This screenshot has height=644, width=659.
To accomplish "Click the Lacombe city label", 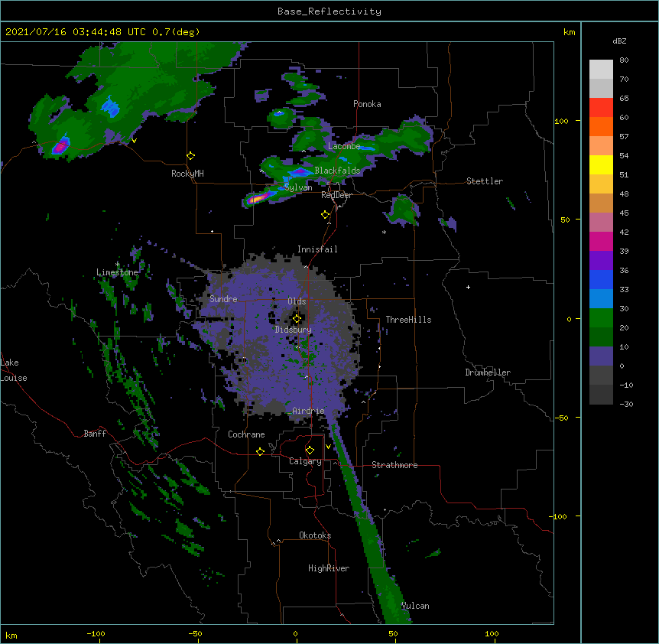I will [344, 146].
